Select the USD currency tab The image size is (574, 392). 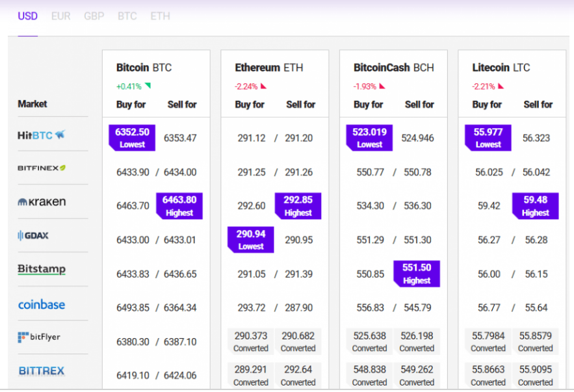click(27, 16)
